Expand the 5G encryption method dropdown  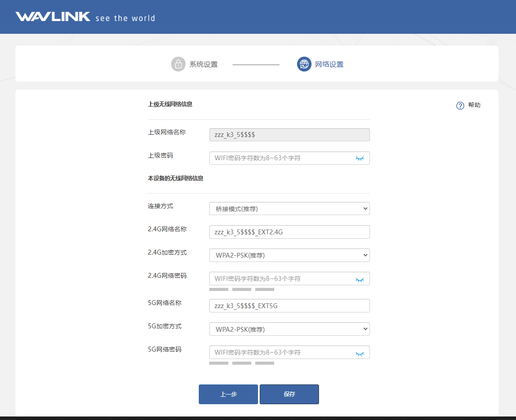click(x=289, y=329)
